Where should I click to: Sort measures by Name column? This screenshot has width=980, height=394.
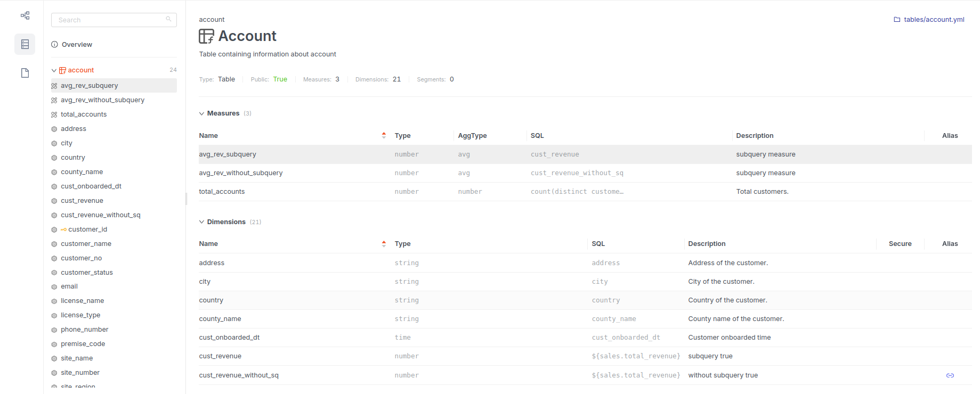click(384, 135)
